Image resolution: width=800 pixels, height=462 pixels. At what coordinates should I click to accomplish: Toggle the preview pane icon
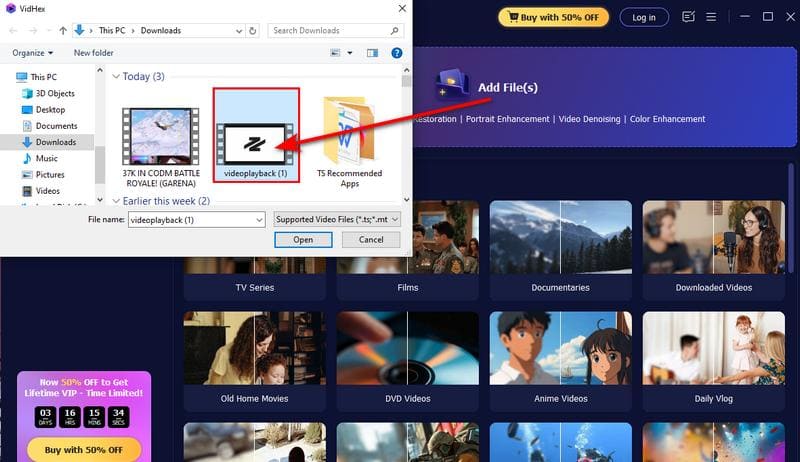tap(372, 52)
